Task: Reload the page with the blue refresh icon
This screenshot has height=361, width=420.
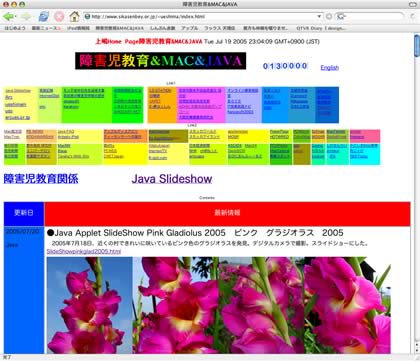Action: pyautogui.click(x=43, y=16)
